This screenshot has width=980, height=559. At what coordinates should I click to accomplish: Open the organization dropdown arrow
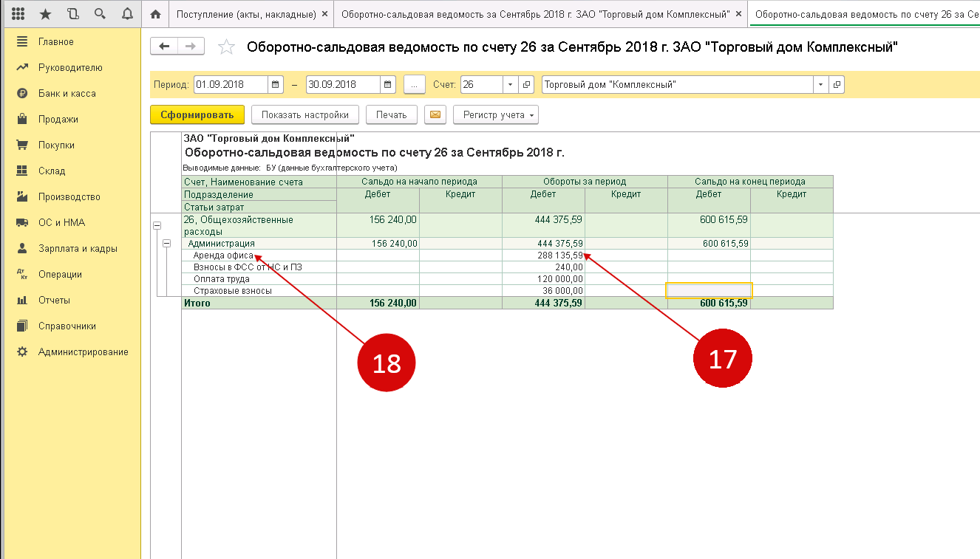tap(820, 85)
